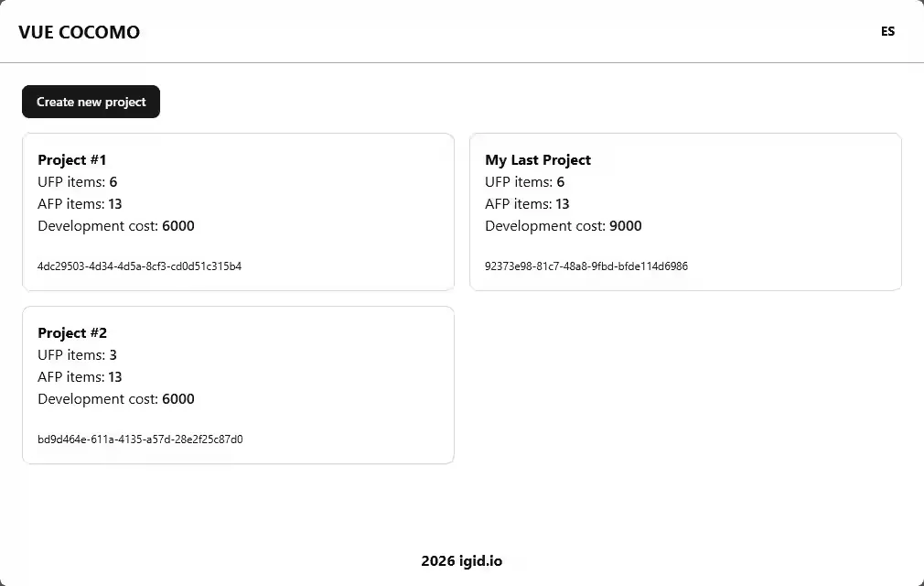This screenshot has width=924, height=586.
Task: Click AFP items line in My Last Project
Action: (x=527, y=203)
